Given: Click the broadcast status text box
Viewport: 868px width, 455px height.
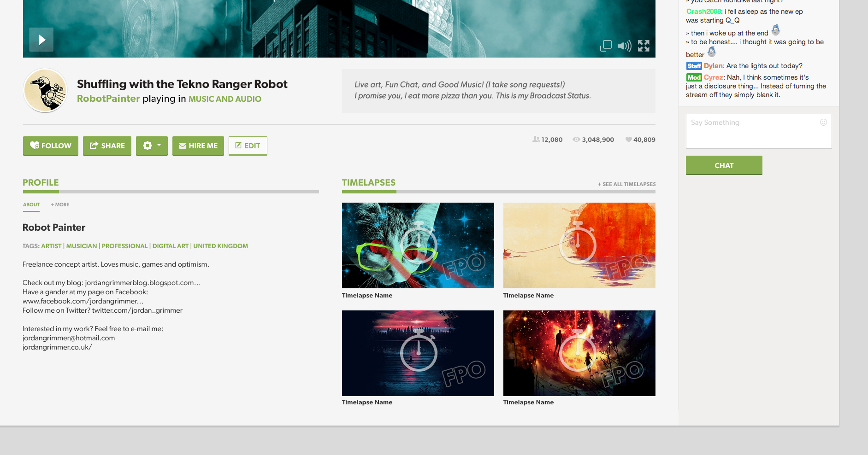Looking at the screenshot, I should (x=499, y=91).
